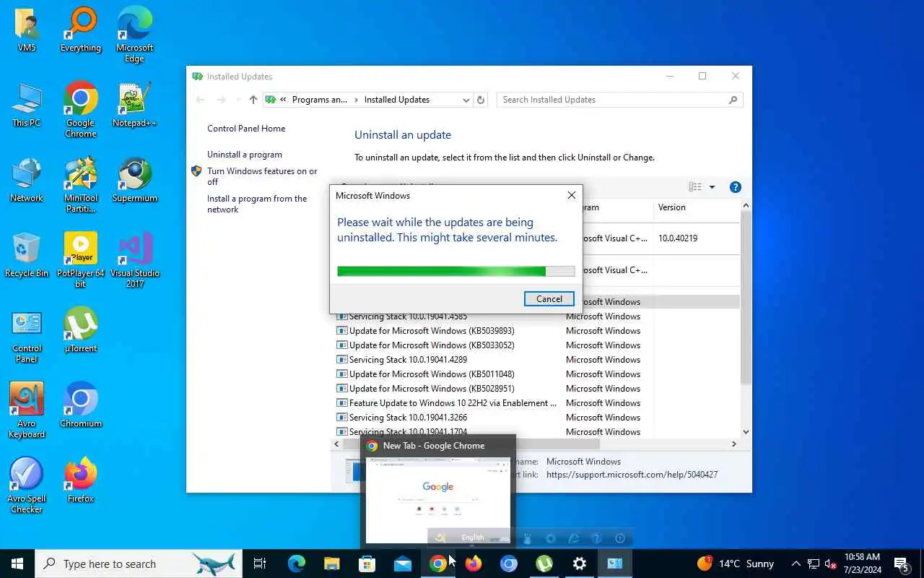
Task: Open Mail app from the taskbar
Action: click(403, 564)
